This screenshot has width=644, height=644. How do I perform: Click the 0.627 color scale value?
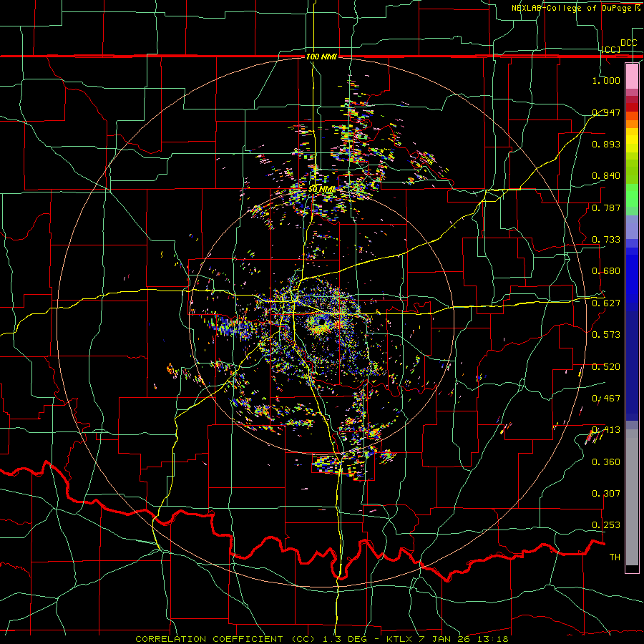tap(606, 303)
